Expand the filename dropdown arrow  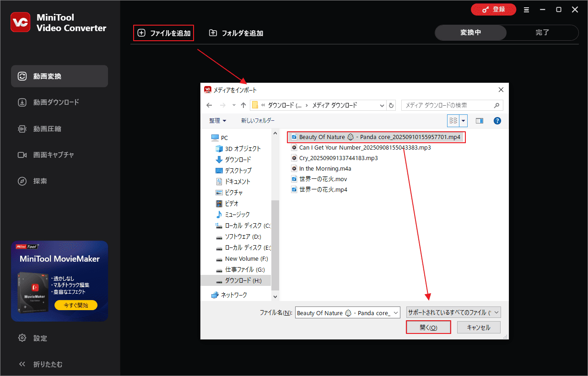[x=396, y=313]
